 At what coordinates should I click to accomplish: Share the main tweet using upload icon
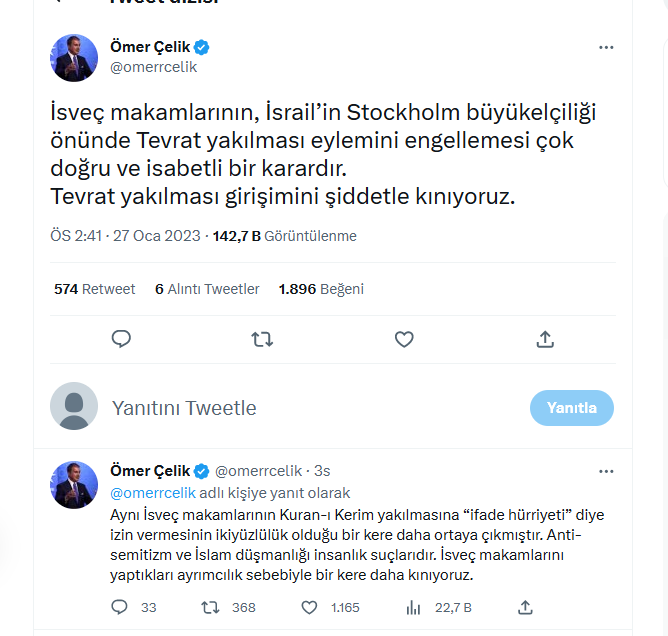(x=545, y=339)
